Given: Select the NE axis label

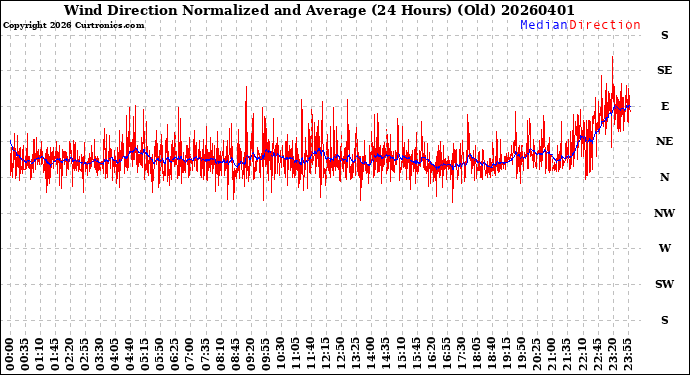Looking at the screenshot, I should point(664,141).
